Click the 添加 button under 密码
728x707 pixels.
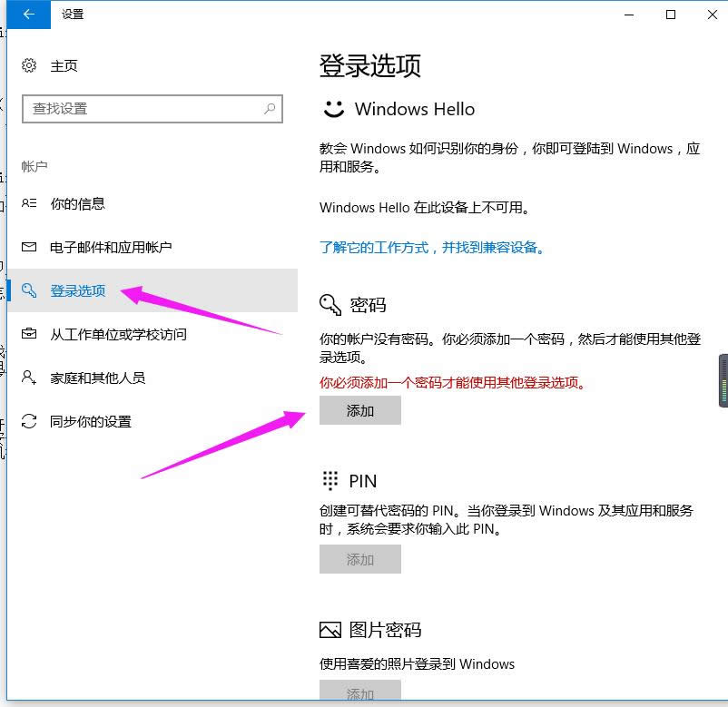click(x=359, y=410)
